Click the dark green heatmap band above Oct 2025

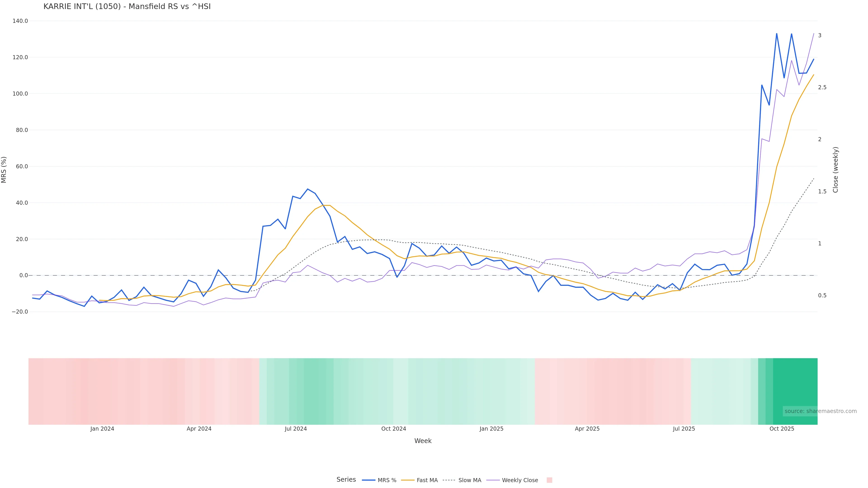(795, 391)
